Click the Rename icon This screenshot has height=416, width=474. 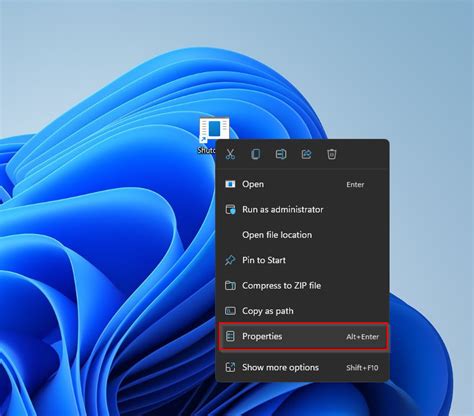coord(281,154)
